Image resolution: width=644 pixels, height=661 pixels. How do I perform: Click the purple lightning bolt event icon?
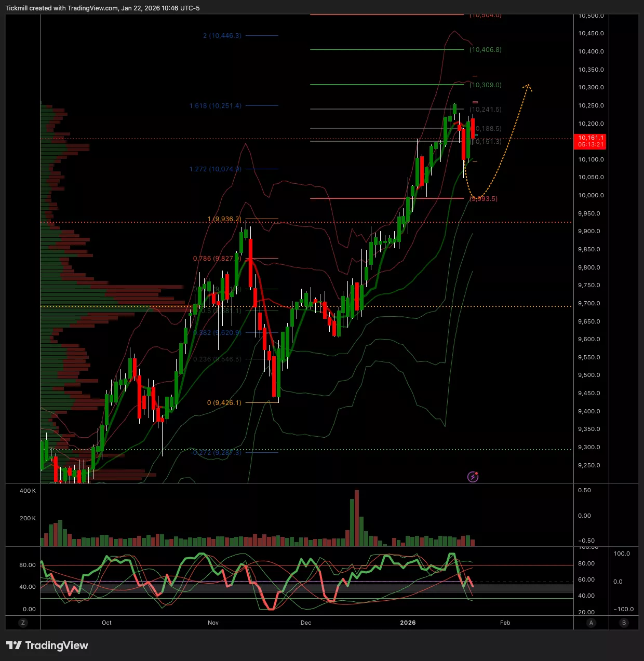pyautogui.click(x=473, y=477)
